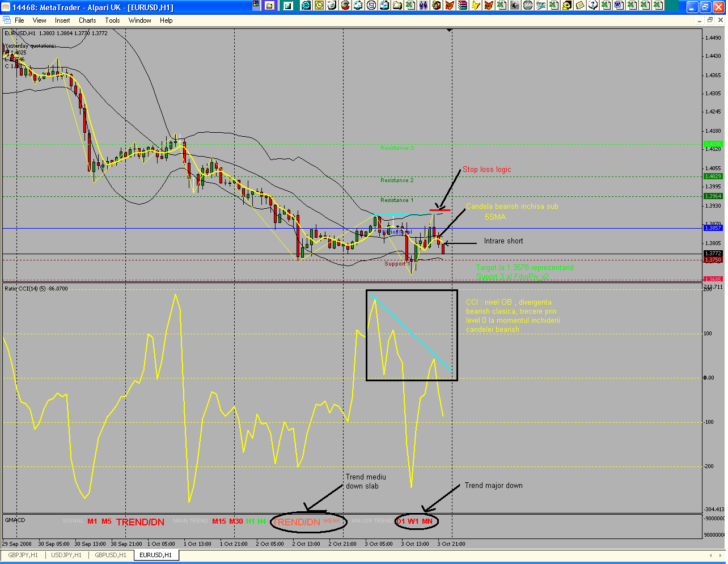Open the Window menu
728x564 pixels.
(139, 20)
